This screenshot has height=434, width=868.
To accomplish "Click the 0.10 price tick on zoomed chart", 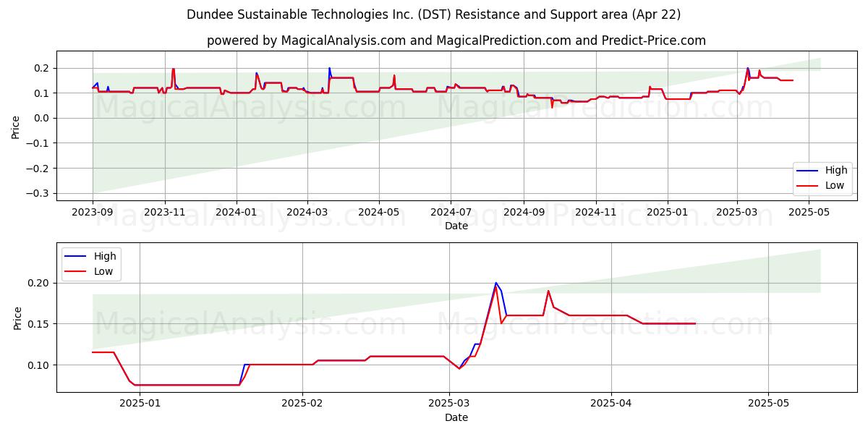I will pos(38,365).
